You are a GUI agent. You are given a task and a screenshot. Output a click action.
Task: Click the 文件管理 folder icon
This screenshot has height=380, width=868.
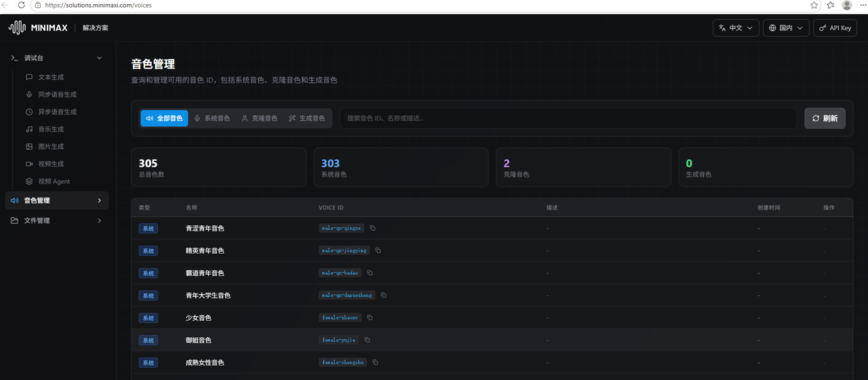pyautogui.click(x=14, y=221)
